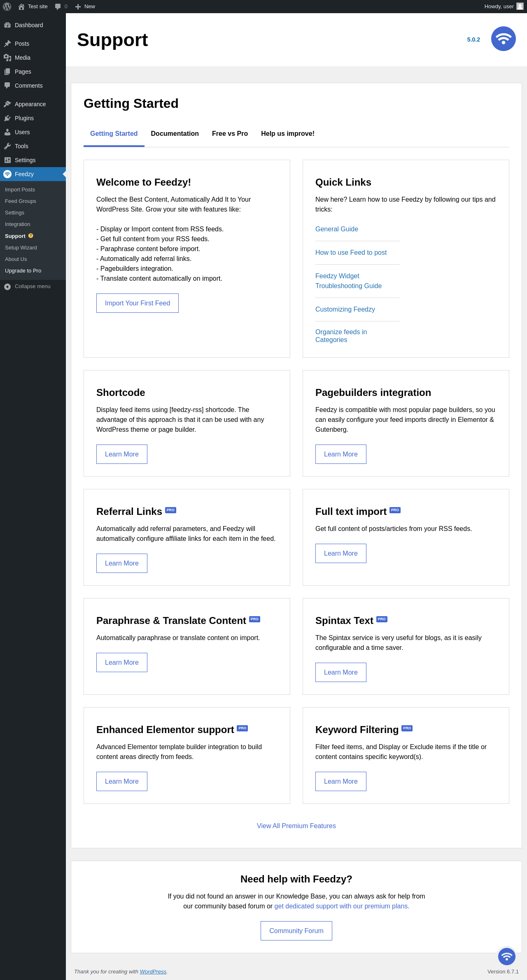
Task: Click the WordPress logo icon
Action: [7, 7]
